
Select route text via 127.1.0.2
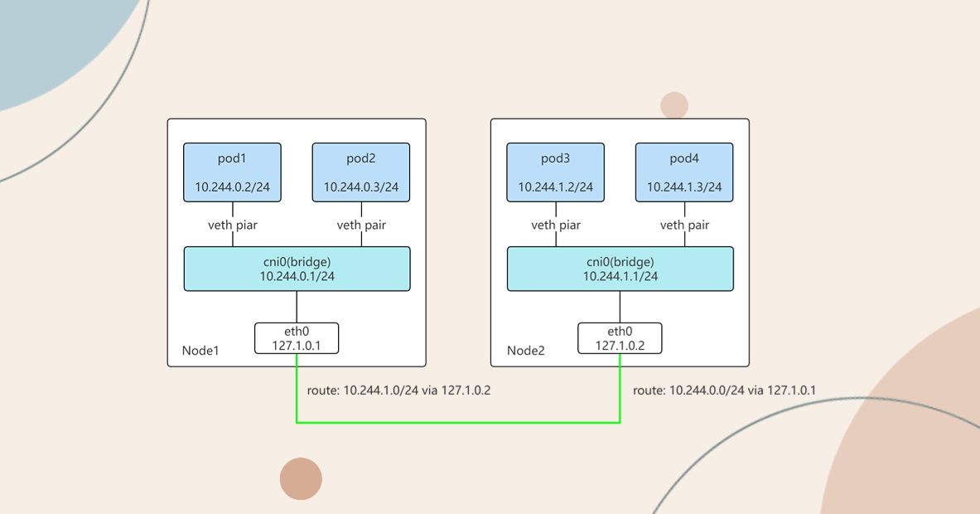click(398, 390)
